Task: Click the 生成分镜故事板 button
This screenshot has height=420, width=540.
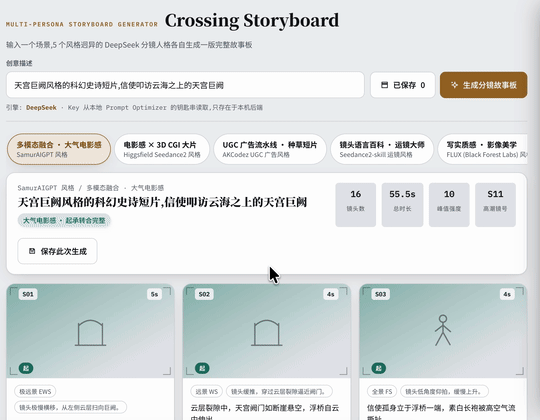Action: pyautogui.click(x=484, y=85)
